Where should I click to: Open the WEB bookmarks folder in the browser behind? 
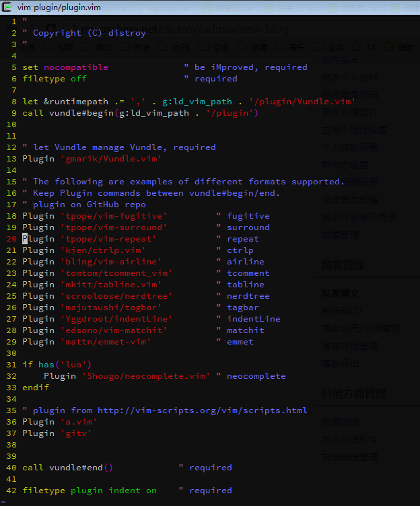click(x=175, y=47)
